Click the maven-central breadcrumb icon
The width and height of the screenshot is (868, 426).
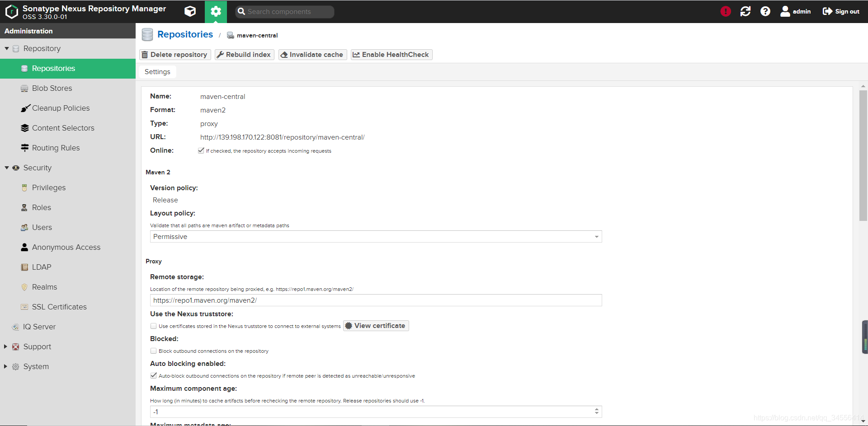[x=231, y=35]
